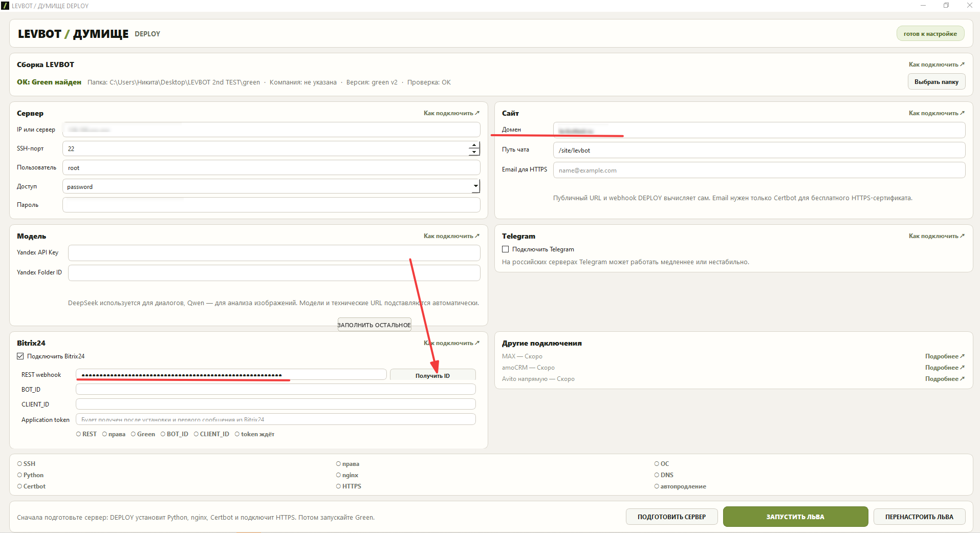Focus the Путь чата field
Image resolution: width=980 pixels, height=533 pixels.
pyautogui.click(x=759, y=150)
